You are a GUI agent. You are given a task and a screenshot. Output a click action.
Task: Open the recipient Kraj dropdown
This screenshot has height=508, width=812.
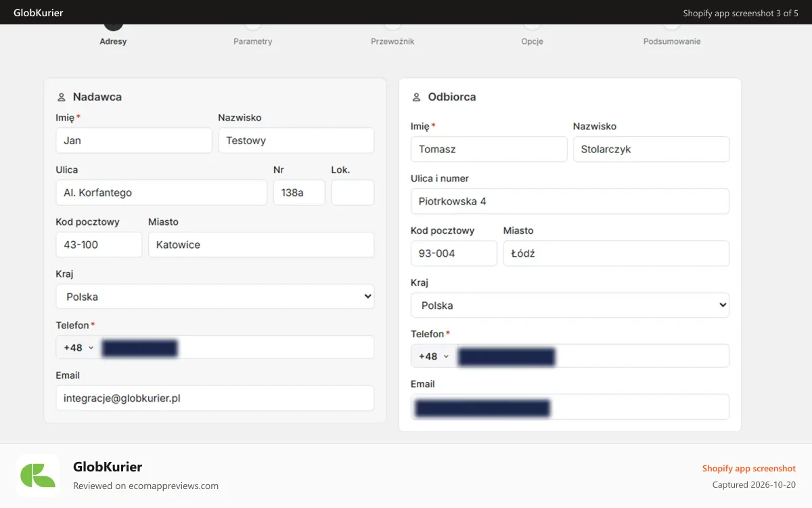pyautogui.click(x=570, y=305)
